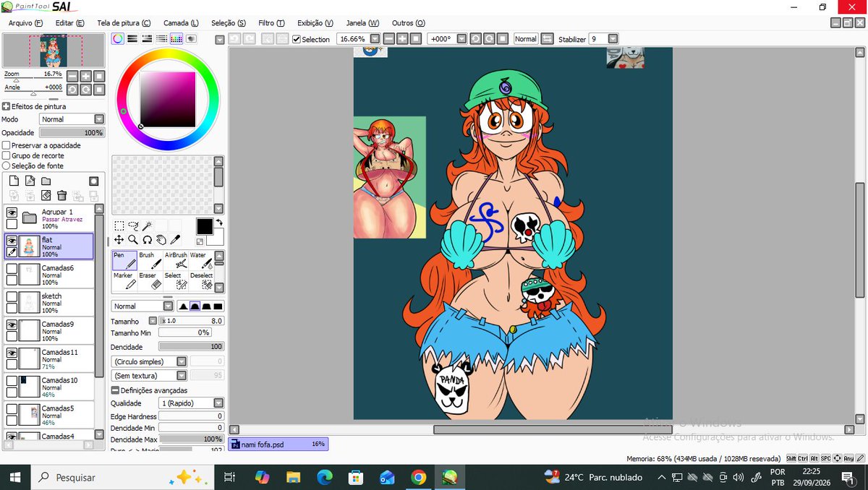The height and width of the screenshot is (490, 868).
Task: Hide the Camadas9 layer
Action: coord(12,325)
